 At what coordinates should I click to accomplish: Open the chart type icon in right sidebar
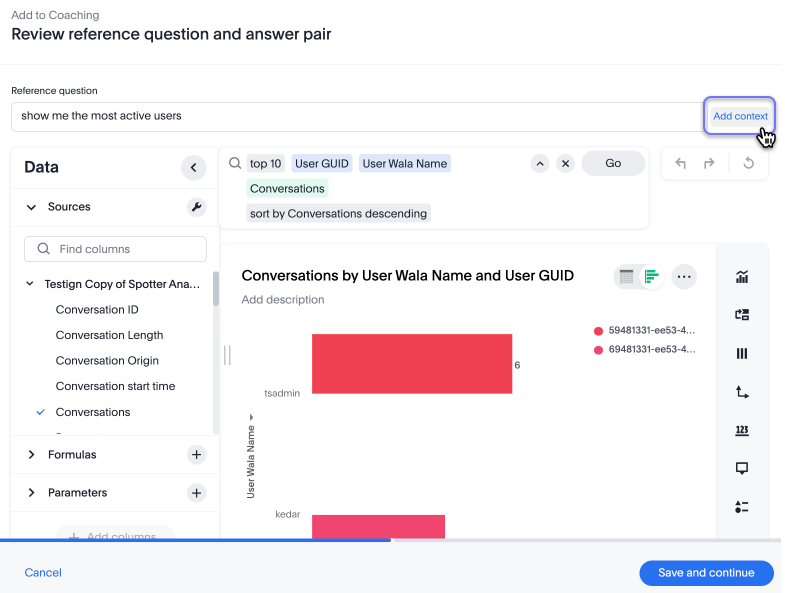(x=742, y=277)
